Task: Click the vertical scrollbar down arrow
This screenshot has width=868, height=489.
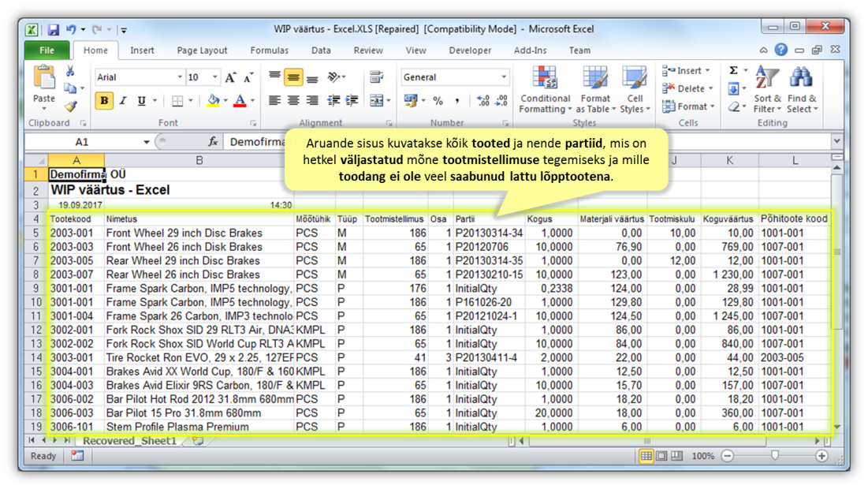Action: 836,427
